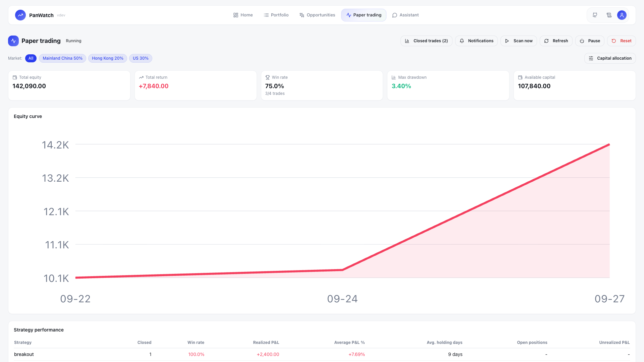Viewport: 644px width, 362px height.
Task: Click the 09-24 axis label on chart
Action: pos(342,299)
